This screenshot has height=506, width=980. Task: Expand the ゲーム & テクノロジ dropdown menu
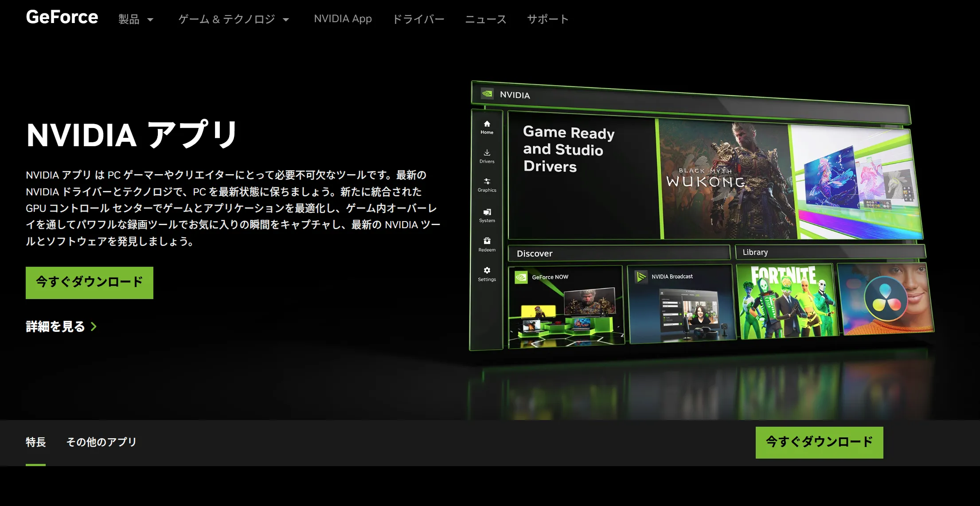(234, 19)
